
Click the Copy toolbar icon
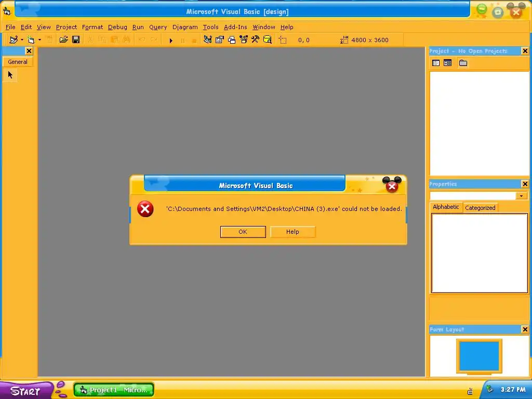(102, 39)
